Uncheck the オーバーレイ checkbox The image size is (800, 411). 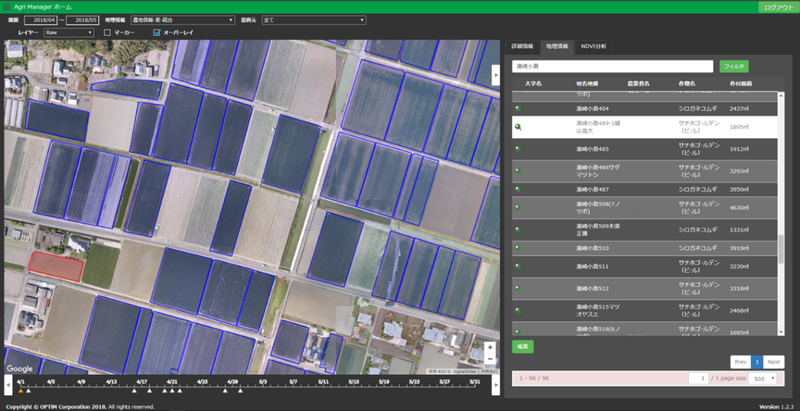pos(156,32)
